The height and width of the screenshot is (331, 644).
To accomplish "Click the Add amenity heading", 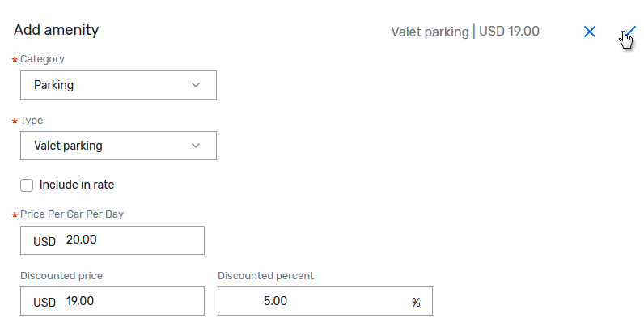I will click(57, 31).
